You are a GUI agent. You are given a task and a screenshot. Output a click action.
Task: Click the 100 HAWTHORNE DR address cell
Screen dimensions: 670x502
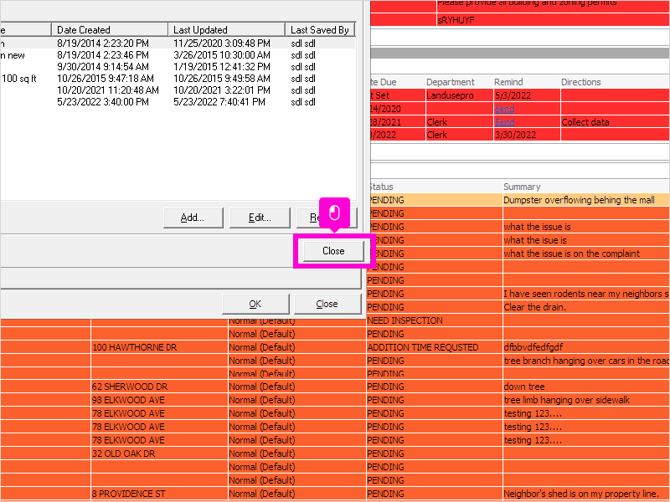[159, 347]
